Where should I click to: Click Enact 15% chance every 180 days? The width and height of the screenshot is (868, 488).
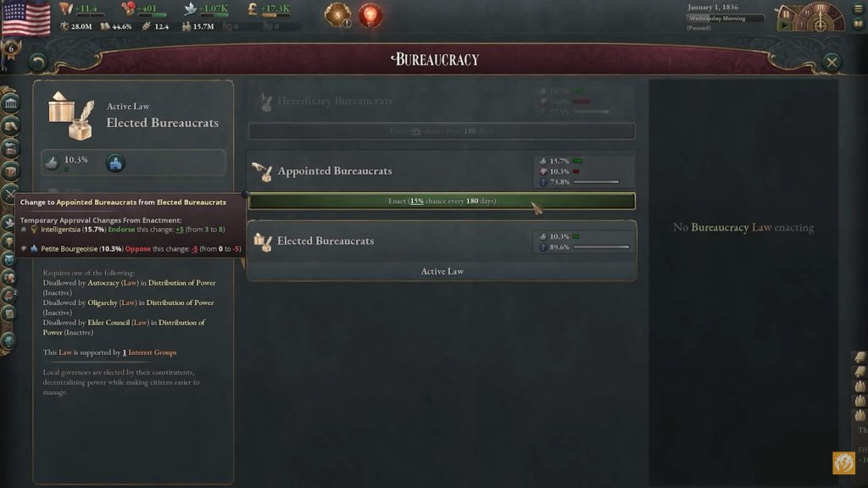(x=441, y=201)
